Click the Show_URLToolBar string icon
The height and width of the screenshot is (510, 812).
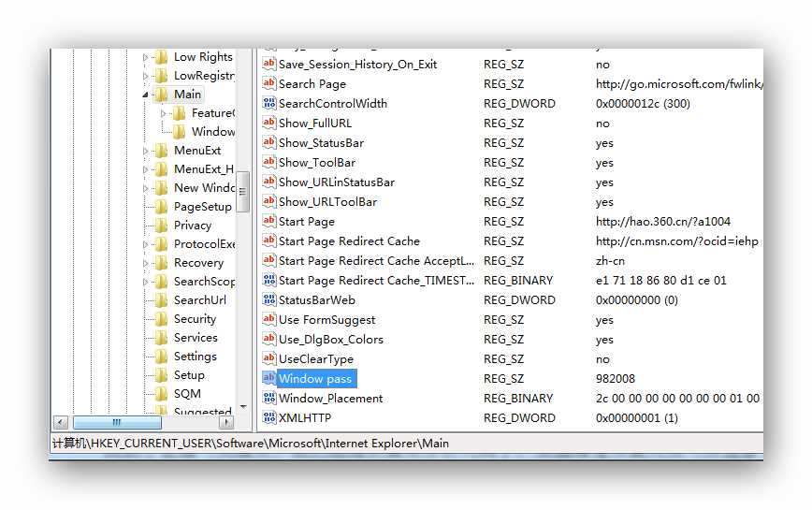point(268,201)
